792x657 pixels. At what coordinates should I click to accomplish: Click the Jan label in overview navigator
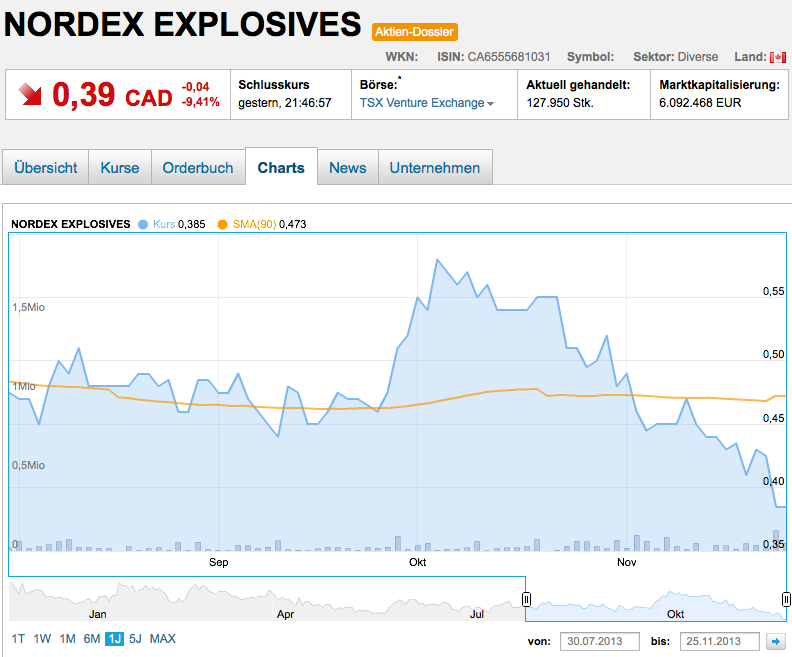tap(97, 614)
